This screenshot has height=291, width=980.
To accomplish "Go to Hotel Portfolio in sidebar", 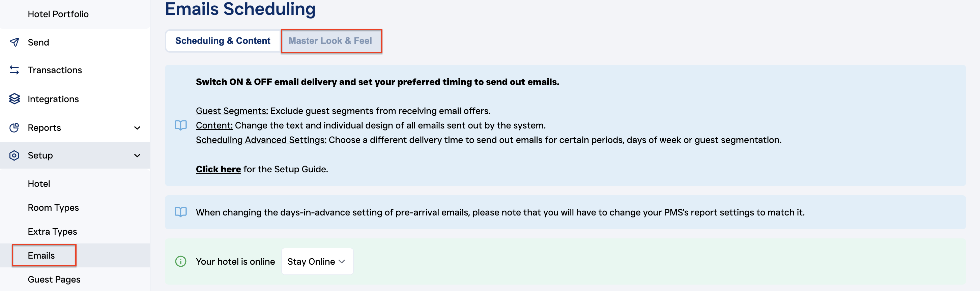I will 58,14.
